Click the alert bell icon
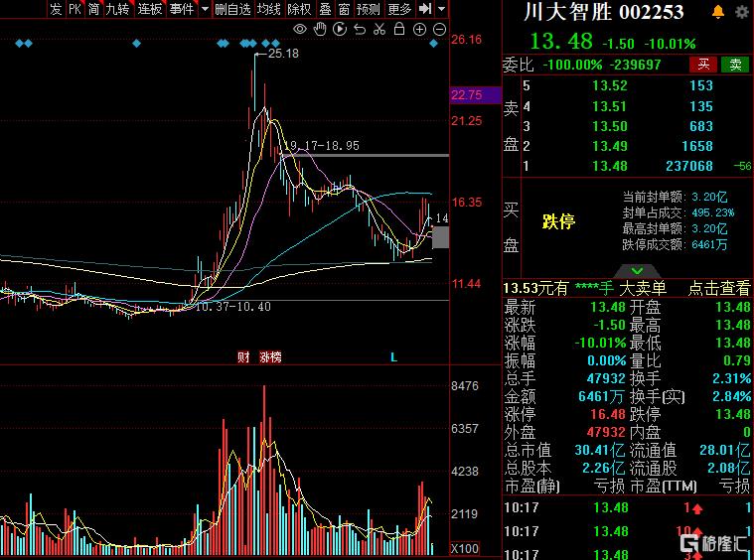 718,12
